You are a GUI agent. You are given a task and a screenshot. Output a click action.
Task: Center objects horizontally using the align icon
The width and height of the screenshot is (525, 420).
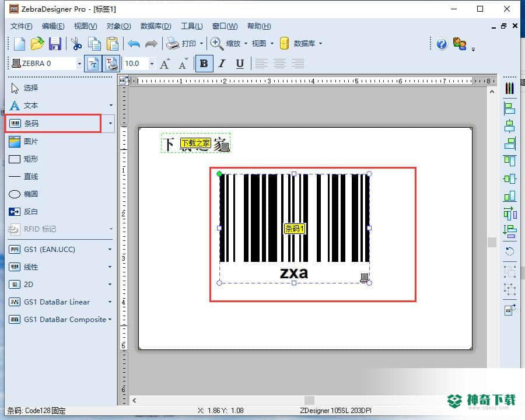coord(510,126)
